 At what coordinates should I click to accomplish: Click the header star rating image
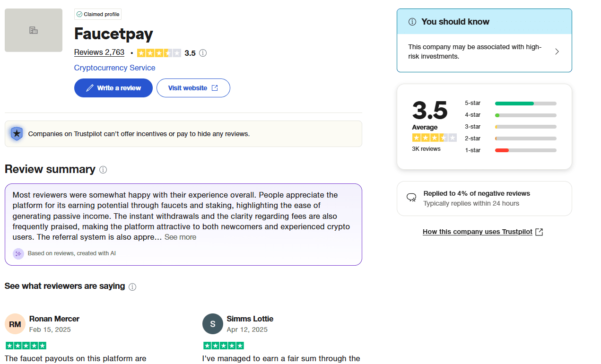[x=159, y=53]
